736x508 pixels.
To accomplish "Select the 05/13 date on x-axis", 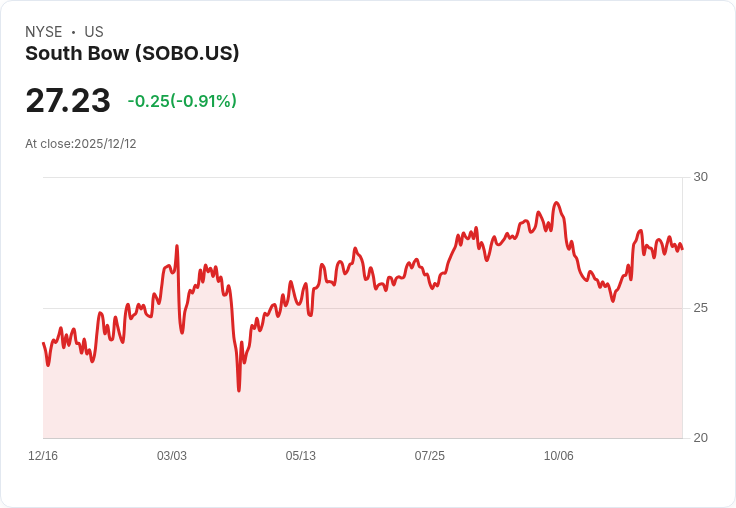I will [x=300, y=456].
